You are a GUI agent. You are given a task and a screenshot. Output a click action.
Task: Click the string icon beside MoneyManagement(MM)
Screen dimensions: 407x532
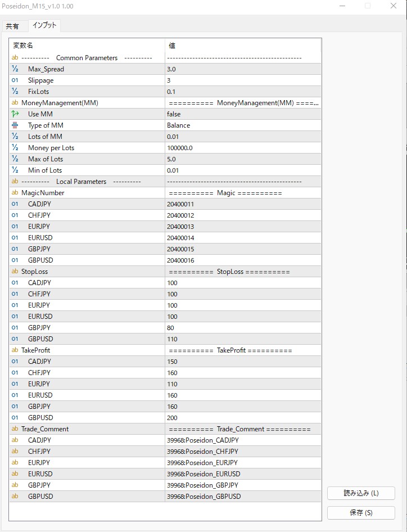pyautogui.click(x=15, y=102)
